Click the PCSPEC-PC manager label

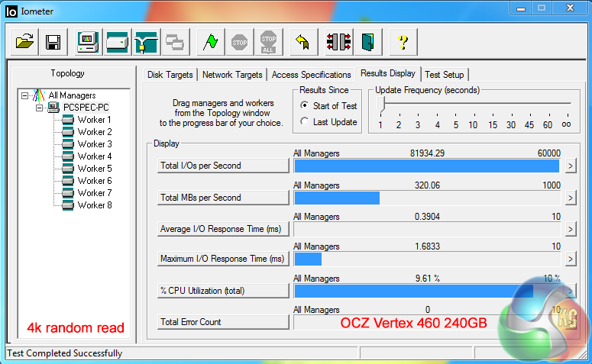pos(86,108)
